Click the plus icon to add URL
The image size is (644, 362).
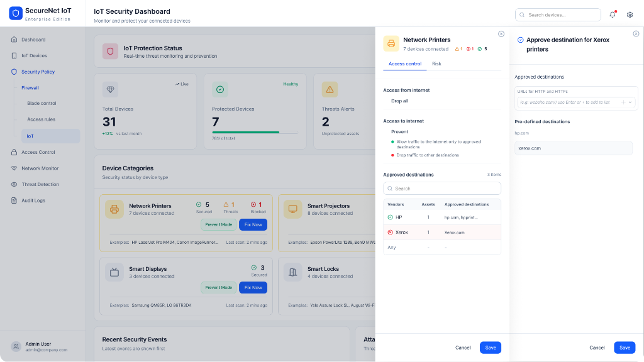pyautogui.click(x=623, y=102)
